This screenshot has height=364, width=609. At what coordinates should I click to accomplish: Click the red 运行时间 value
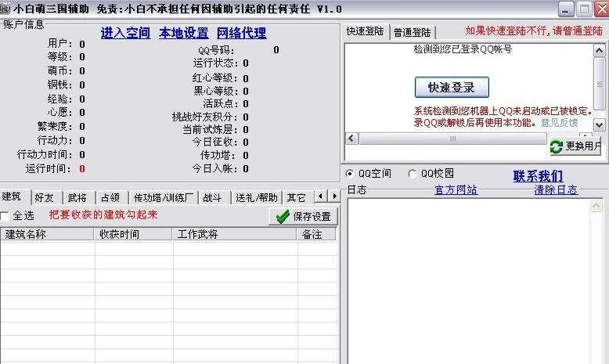[82, 169]
